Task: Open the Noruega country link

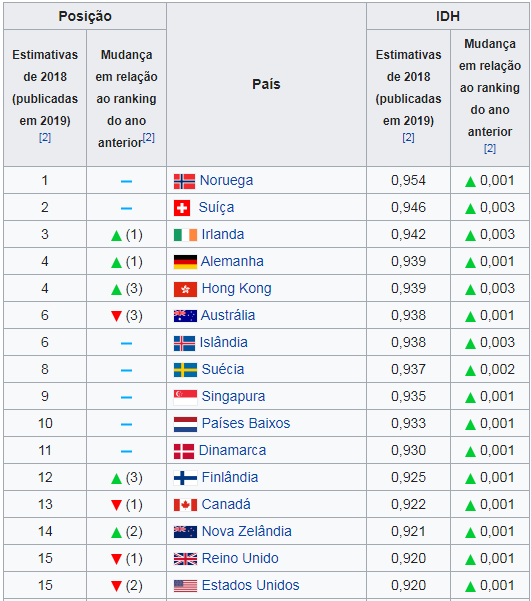Action: point(226,181)
